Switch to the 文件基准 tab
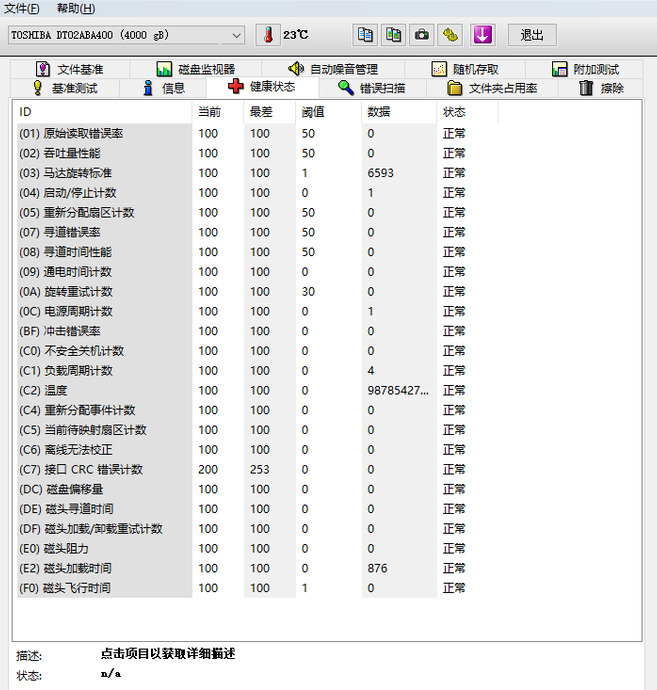This screenshot has width=657, height=690. (70, 69)
